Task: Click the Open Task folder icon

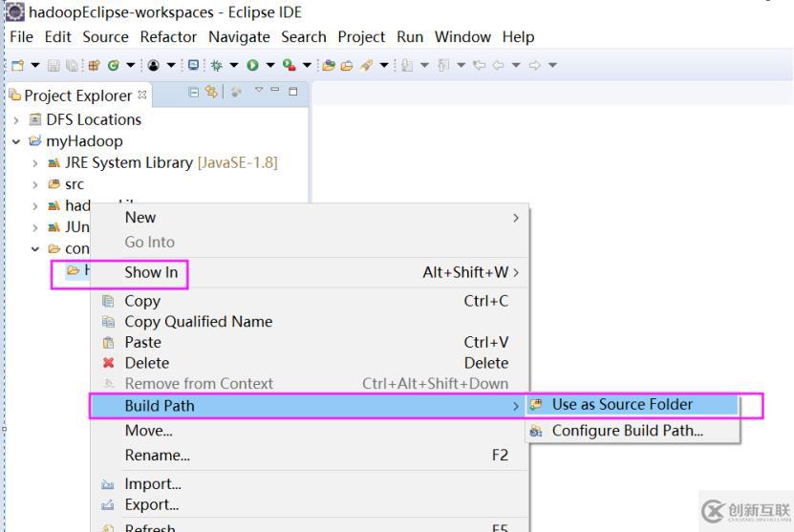Action: click(x=347, y=65)
